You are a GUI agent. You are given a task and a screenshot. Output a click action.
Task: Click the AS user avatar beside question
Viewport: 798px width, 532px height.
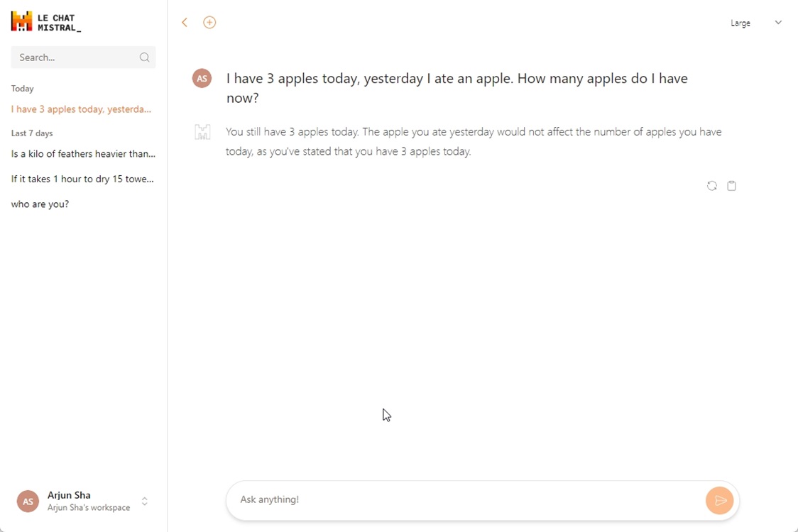[202, 78]
